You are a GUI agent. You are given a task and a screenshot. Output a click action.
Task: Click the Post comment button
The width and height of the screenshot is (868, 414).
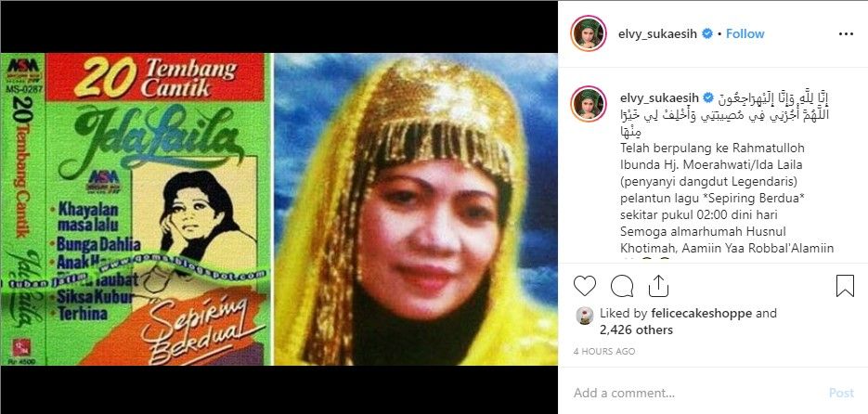[841, 393]
